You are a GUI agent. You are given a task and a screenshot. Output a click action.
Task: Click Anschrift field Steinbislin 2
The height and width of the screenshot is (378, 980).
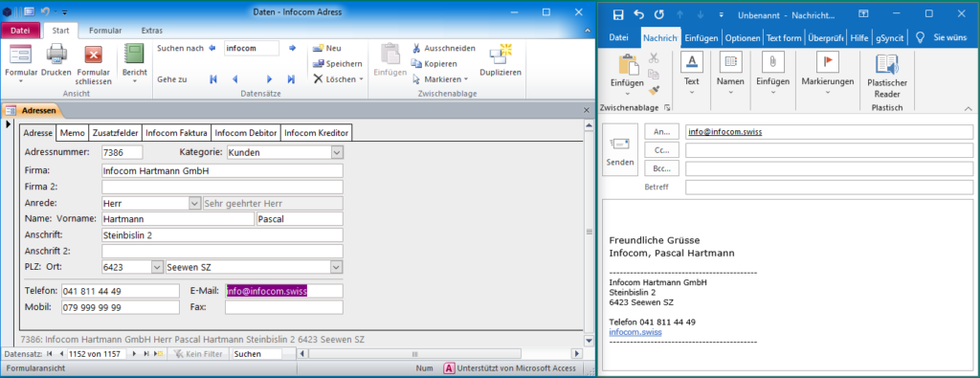(x=222, y=234)
